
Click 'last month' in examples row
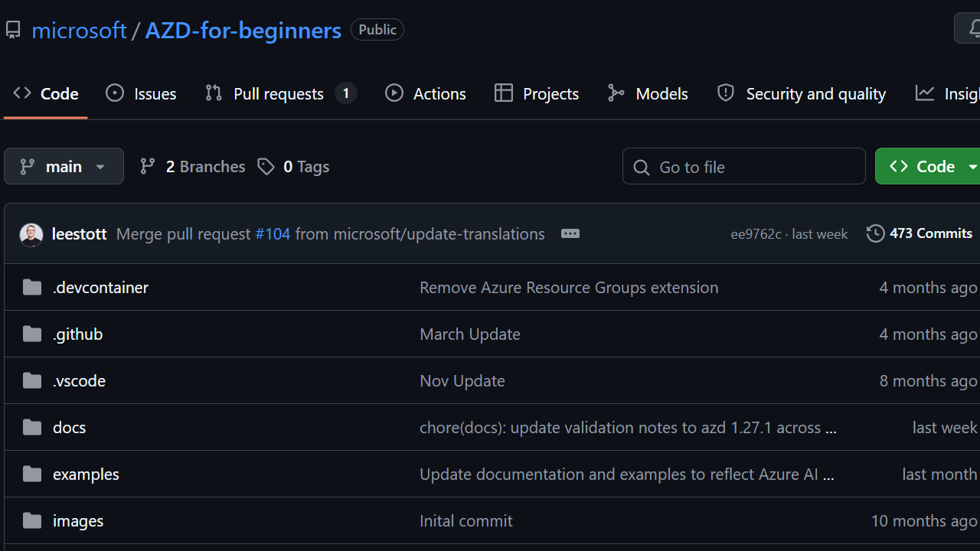tap(940, 474)
